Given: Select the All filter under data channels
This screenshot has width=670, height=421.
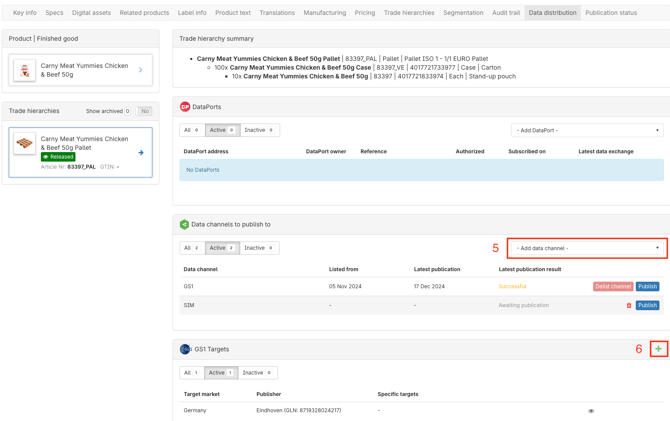Looking at the screenshot, I should (190, 248).
